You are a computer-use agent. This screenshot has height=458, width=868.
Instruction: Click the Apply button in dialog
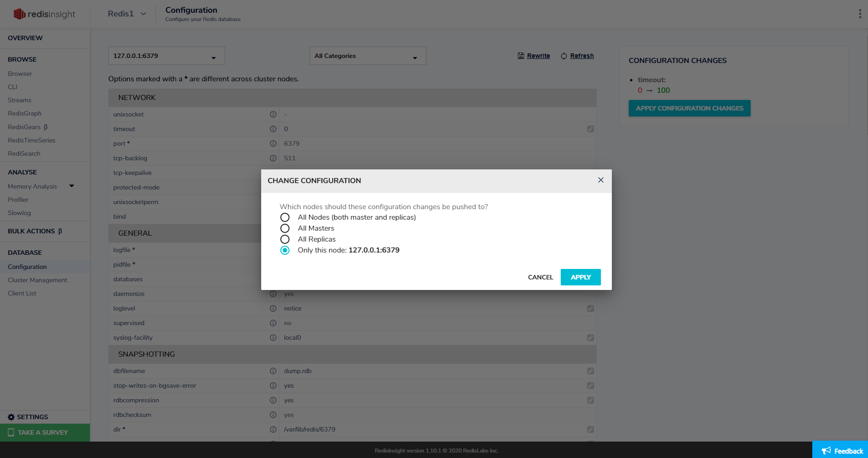coord(581,277)
